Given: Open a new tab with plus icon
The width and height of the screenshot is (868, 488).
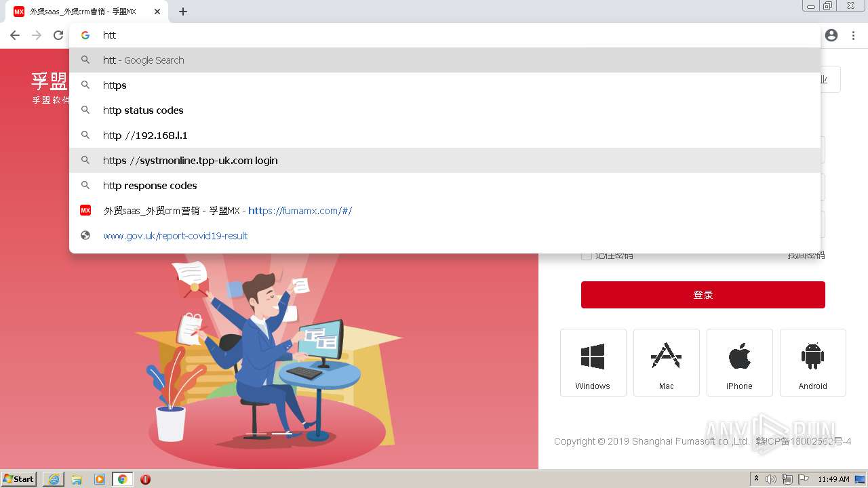Looking at the screenshot, I should (x=183, y=12).
